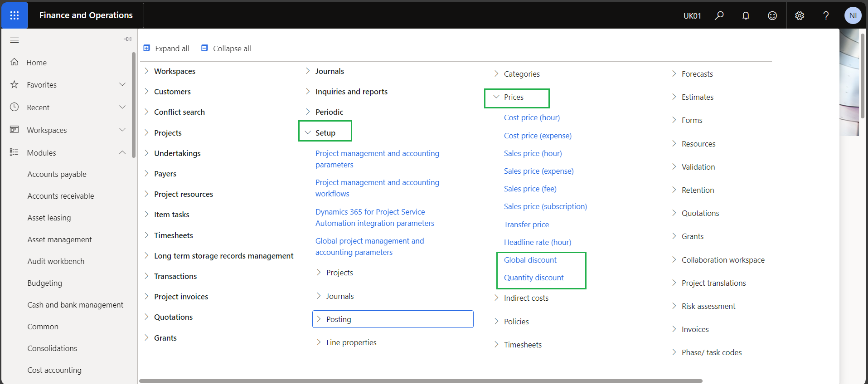Open Quantity discount link
Viewport: 868px width, 386px height.
point(534,278)
